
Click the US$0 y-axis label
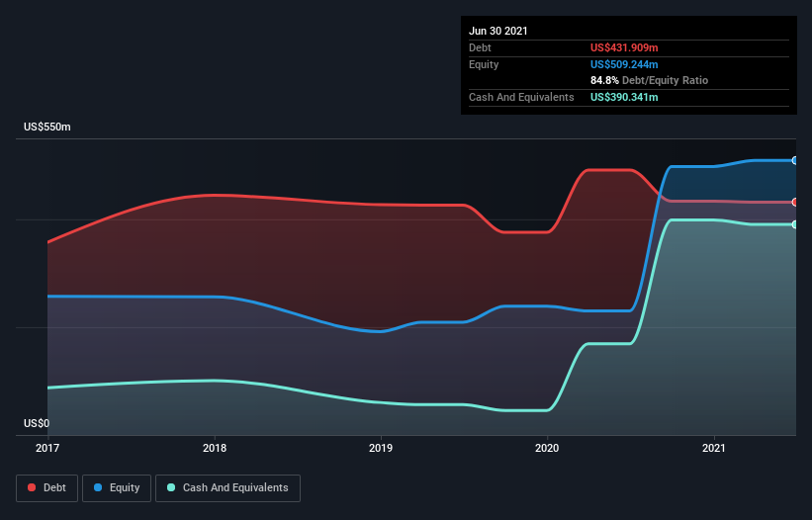click(37, 423)
